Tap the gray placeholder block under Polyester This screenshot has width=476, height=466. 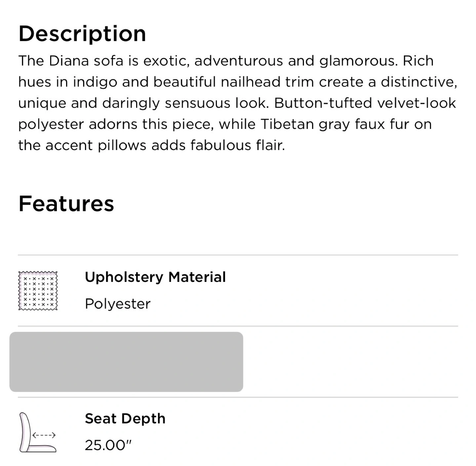126,362
